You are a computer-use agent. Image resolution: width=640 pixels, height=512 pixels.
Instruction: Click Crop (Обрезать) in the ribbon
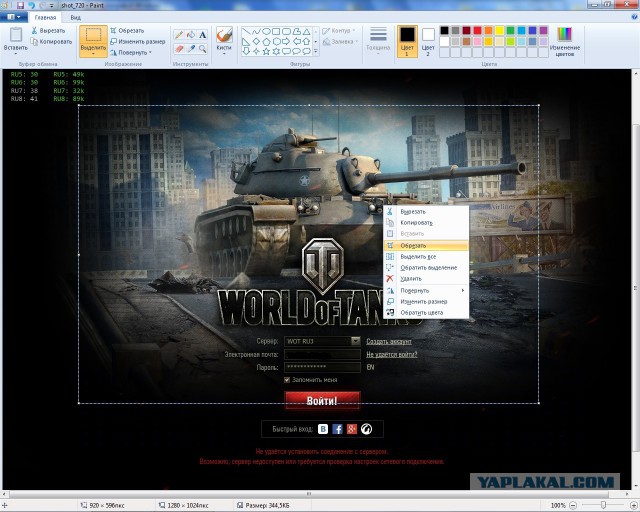click(x=127, y=31)
